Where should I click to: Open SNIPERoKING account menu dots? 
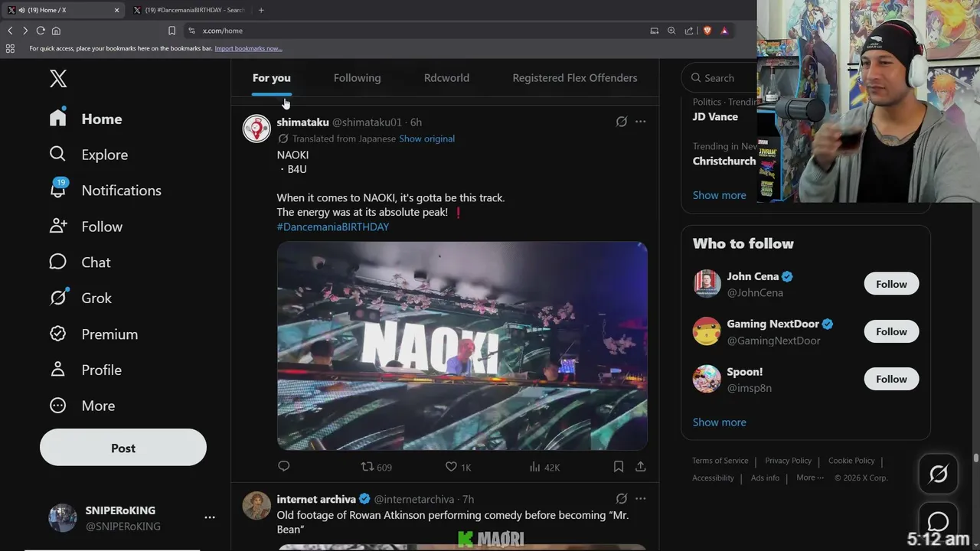pyautogui.click(x=210, y=517)
